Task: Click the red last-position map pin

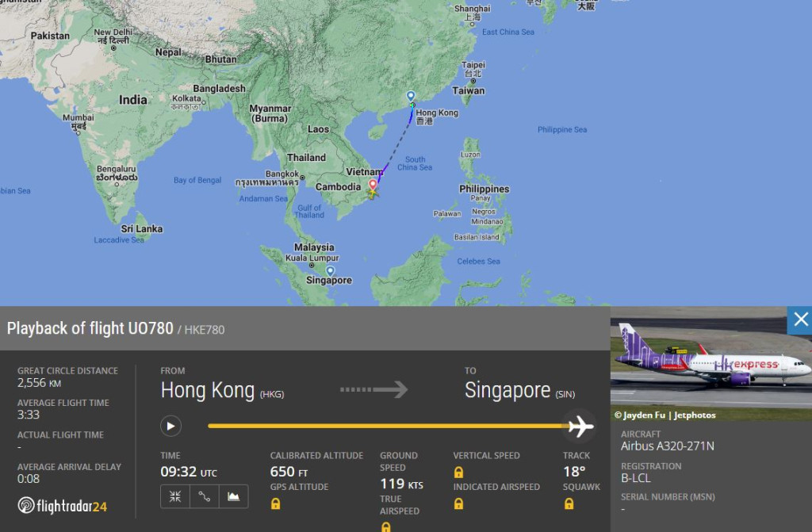Action: pyautogui.click(x=373, y=185)
